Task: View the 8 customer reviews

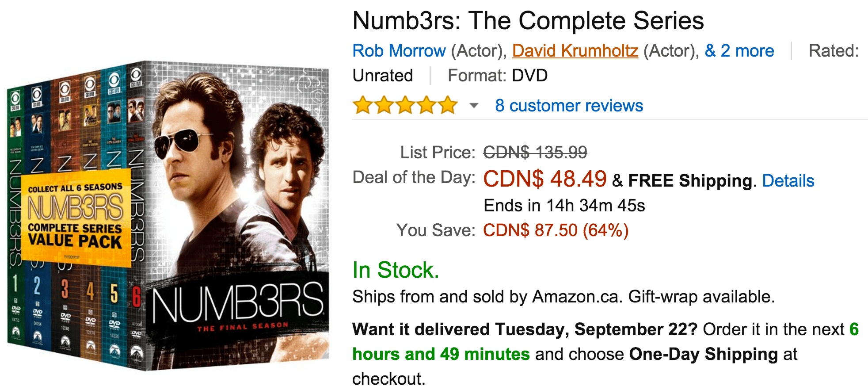Action: click(x=569, y=106)
